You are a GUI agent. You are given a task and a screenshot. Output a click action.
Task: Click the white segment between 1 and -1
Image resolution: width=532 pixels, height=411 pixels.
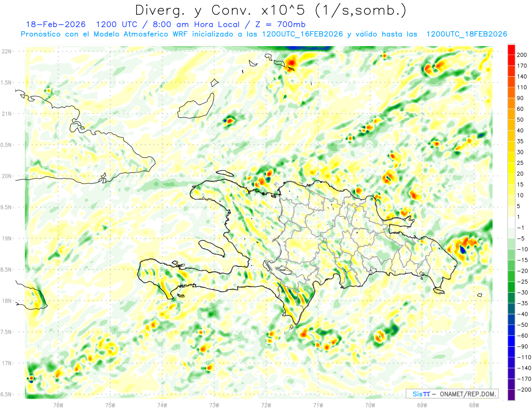click(511, 223)
